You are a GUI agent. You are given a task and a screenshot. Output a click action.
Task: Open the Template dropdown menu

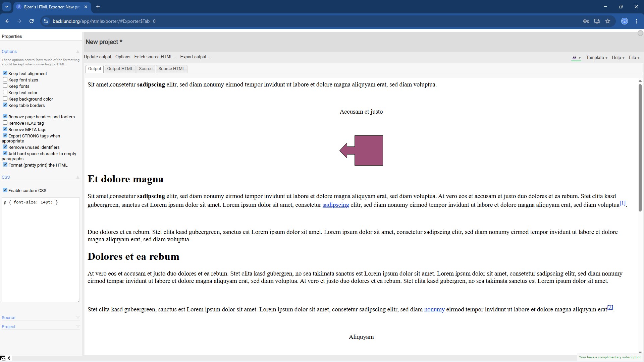pyautogui.click(x=597, y=58)
